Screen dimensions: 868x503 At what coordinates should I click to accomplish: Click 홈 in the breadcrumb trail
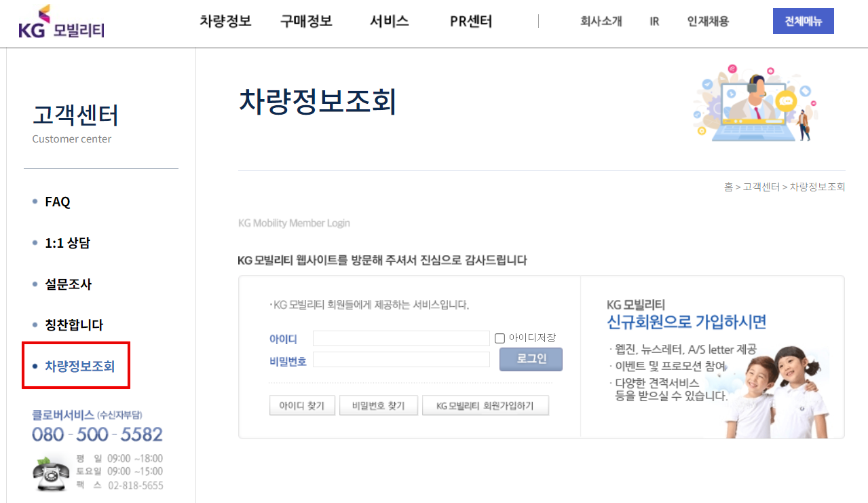coord(730,187)
